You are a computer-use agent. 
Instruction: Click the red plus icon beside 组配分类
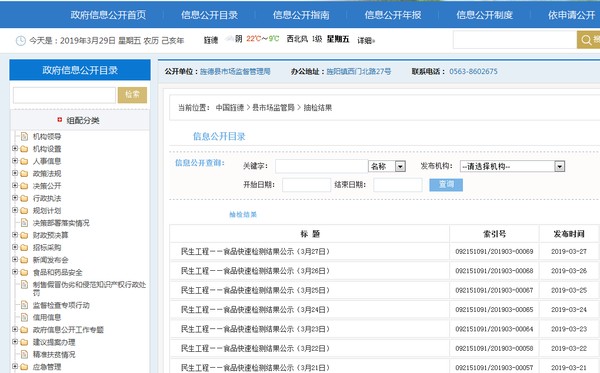click(x=60, y=120)
